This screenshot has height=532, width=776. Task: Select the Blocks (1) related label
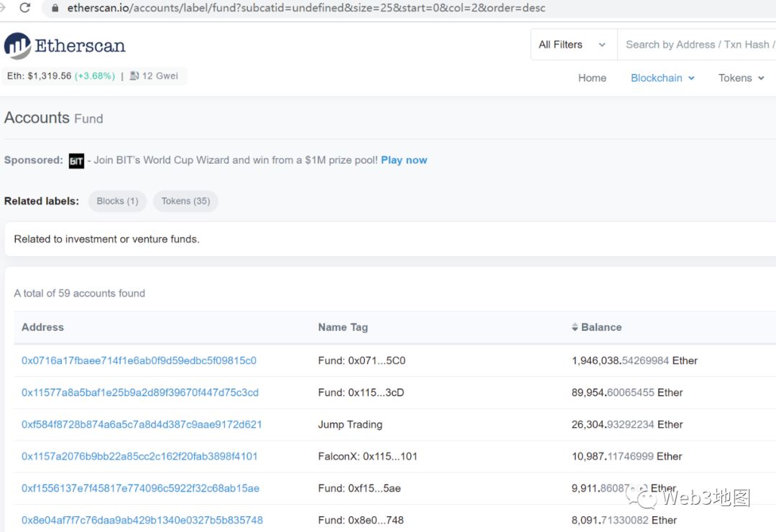[x=117, y=201]
